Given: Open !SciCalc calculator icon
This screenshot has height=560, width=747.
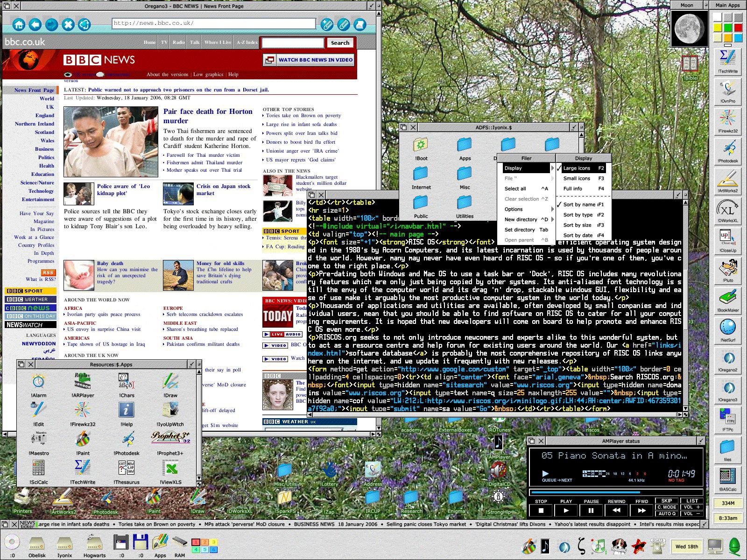Looking at the screenshot, I should [x=39, y=472].
